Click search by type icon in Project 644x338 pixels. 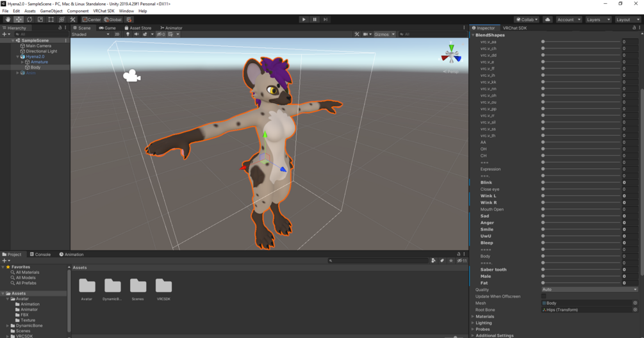click(433, 261)
